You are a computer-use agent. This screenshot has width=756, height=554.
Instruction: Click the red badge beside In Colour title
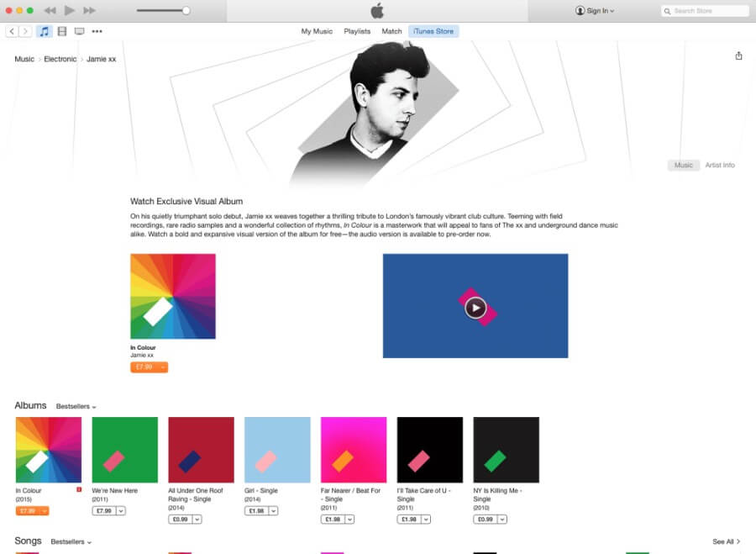pos(79,490)
